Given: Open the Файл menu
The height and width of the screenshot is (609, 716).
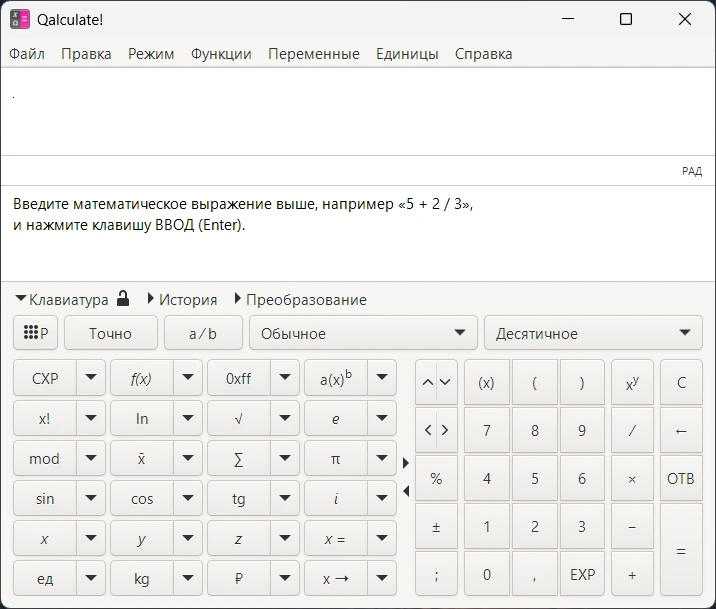Looking at the screenshot, I should (x=27, y=54).
